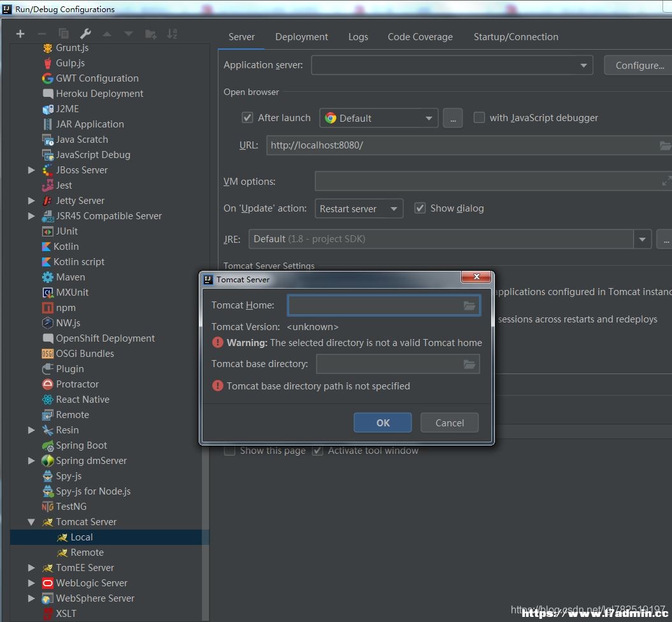Screen dimensions: 672x622
Task: Click the Grunt.js icon
Action: pos(48,48)
